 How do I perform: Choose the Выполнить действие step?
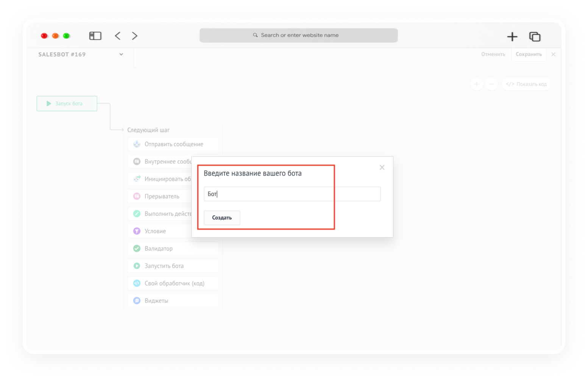coord(160,214)
